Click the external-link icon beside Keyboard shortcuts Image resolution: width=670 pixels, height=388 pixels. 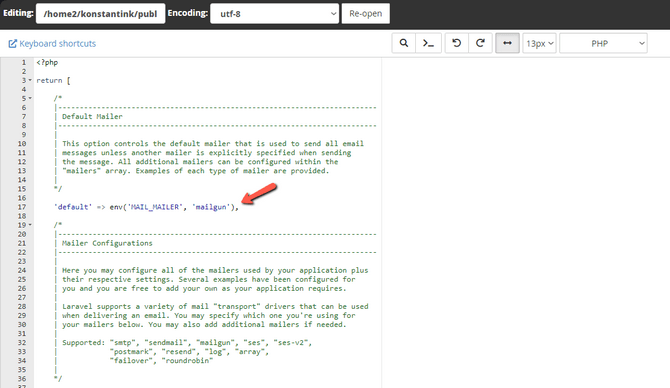12,44
